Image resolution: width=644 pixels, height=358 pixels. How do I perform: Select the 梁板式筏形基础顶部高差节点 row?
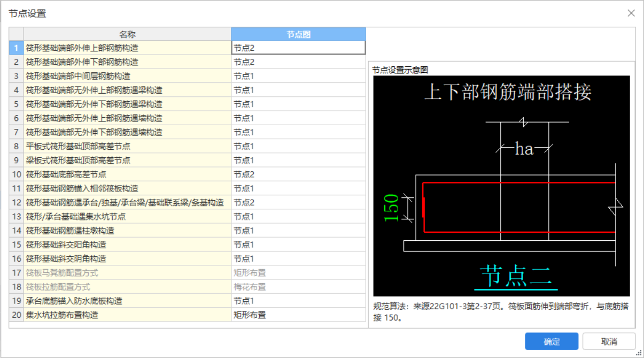127,161
